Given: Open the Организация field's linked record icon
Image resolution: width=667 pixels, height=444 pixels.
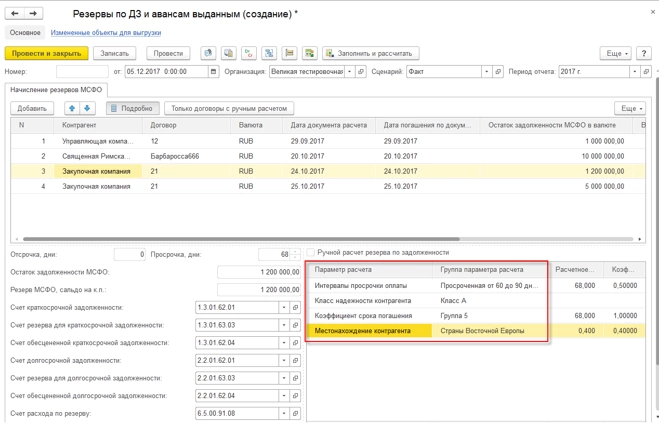Looking at the screenshot, I should 361,72.
